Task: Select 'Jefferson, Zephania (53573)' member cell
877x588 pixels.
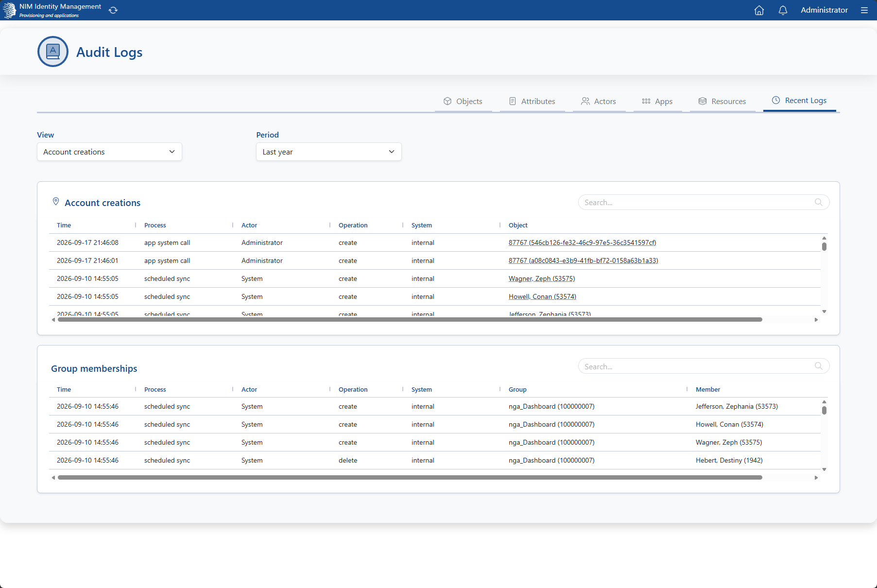Action: (x=737, y=406)
